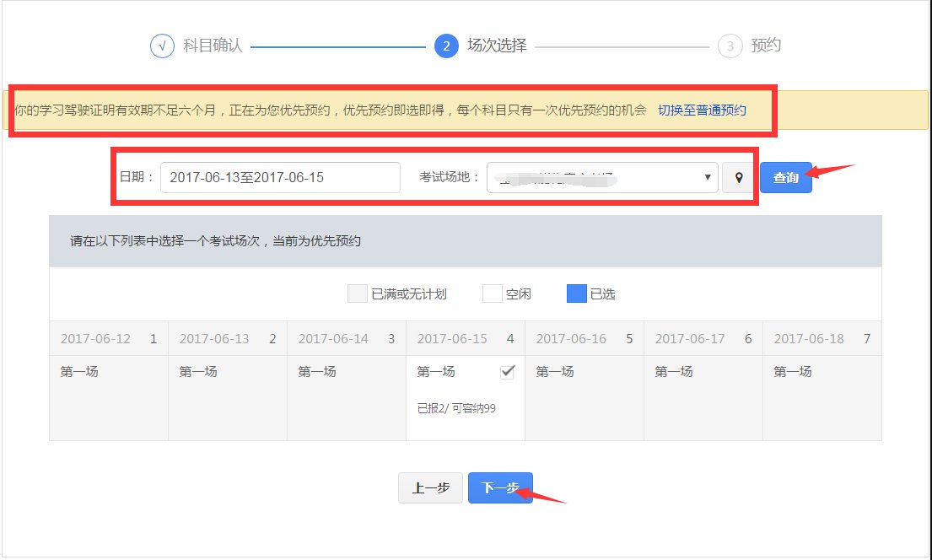932x560 pixels.
Task: Select the 第一场 session on 2017-06-18
Action: click(822, 397)
